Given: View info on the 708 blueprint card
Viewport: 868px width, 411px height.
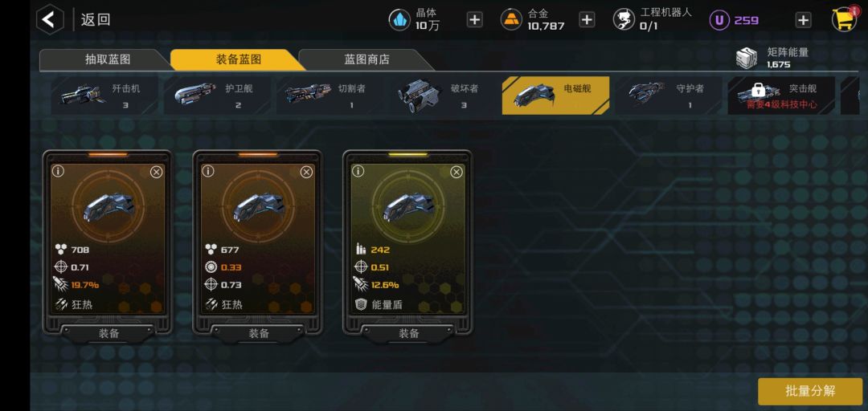Looking at the screenshot, I should click(58, 172).
